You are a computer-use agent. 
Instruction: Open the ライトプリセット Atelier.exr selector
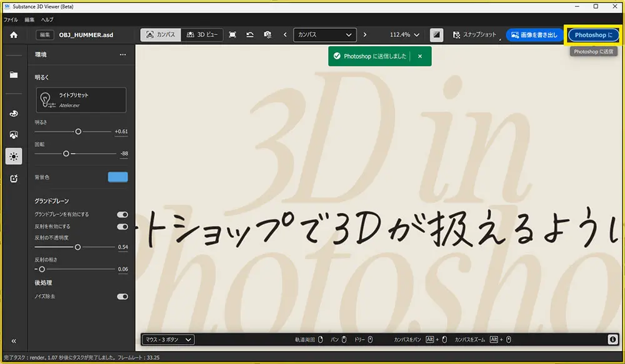click(x=81, y=100)
